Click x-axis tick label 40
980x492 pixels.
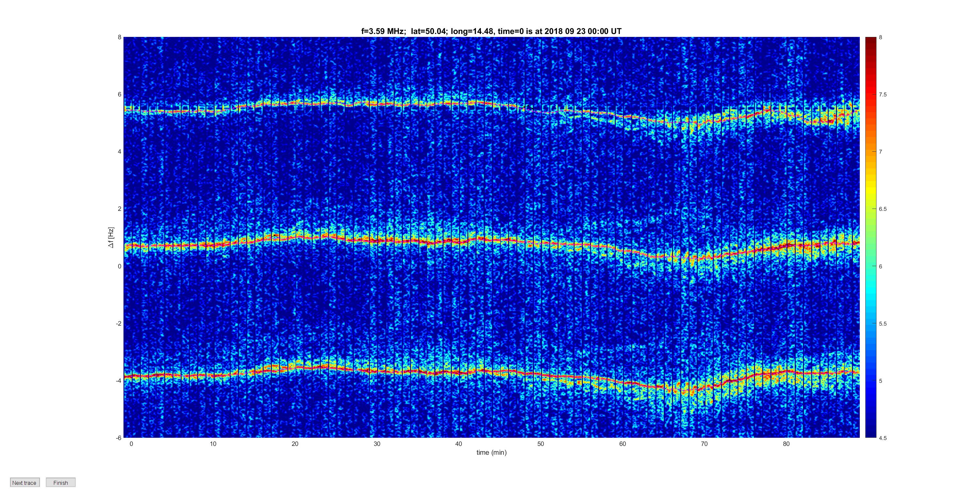458,444
